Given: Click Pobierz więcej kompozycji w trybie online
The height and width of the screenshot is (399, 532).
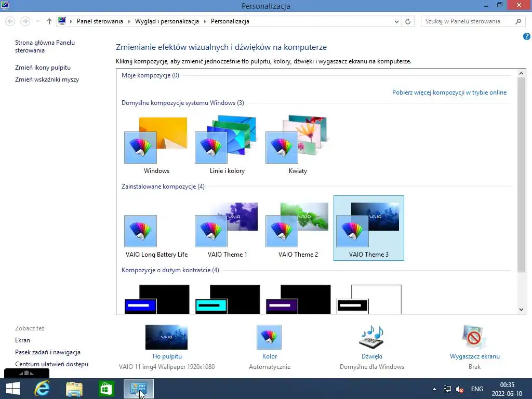Looking at the screenshot, I should tap(449, 92).
